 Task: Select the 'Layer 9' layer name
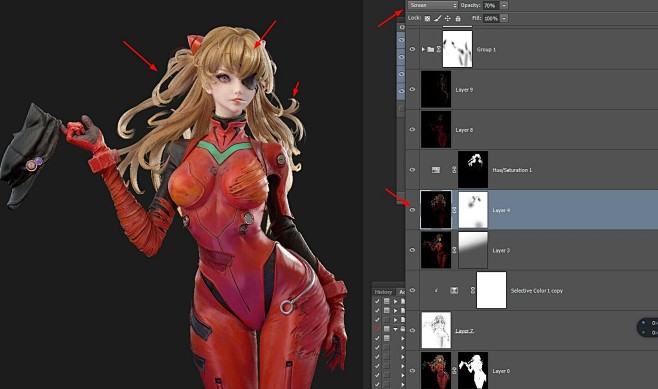tap(464, 90)
